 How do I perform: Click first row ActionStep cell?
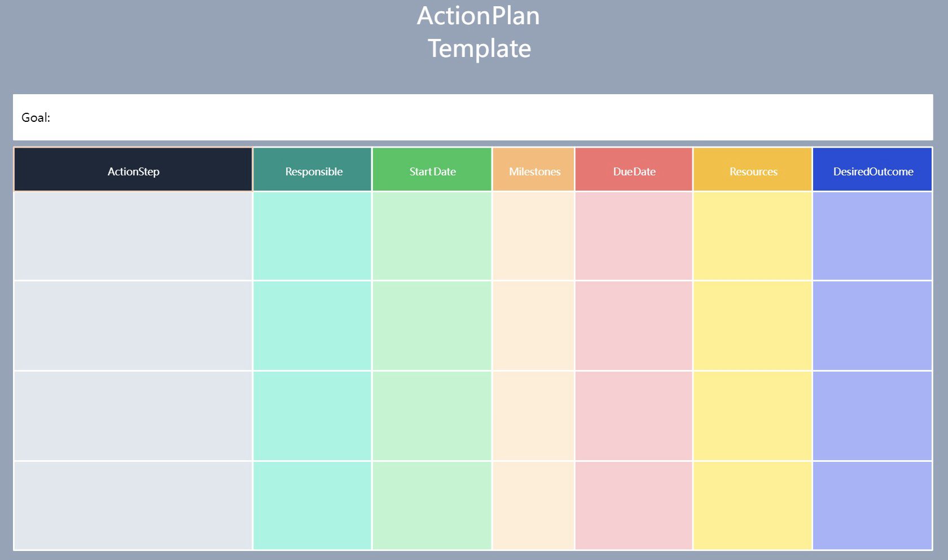tap(133, 236)
